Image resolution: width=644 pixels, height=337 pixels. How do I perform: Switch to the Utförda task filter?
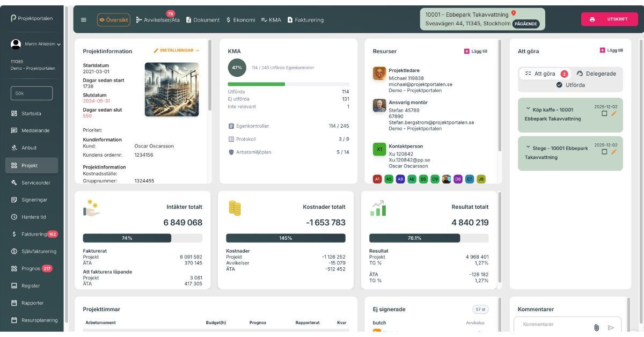(x=570, y=85)
